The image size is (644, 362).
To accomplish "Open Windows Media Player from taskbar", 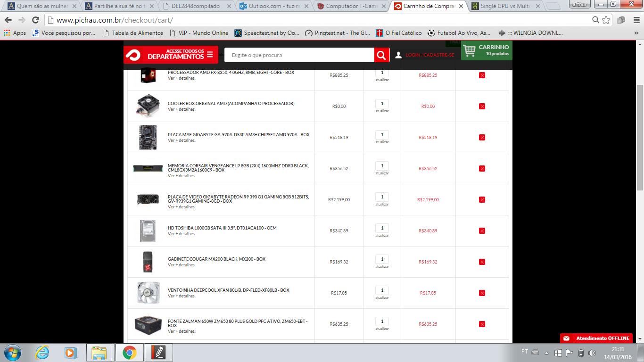I will pos(70,353).
